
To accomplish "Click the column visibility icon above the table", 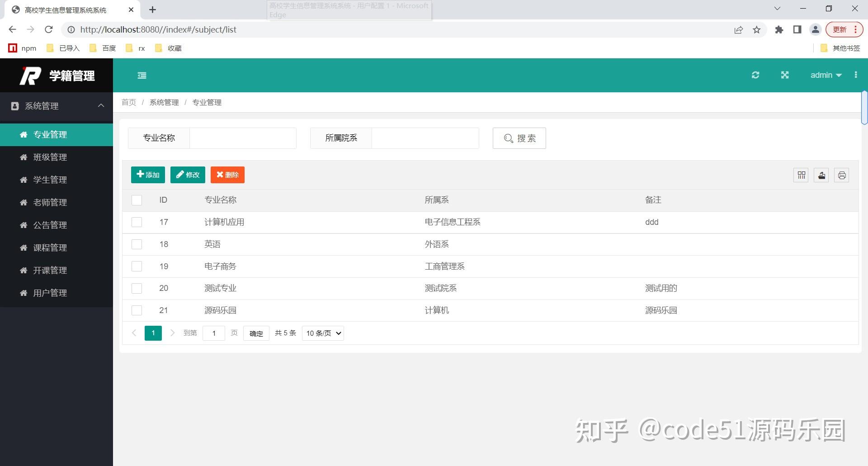I will (801, 175).
